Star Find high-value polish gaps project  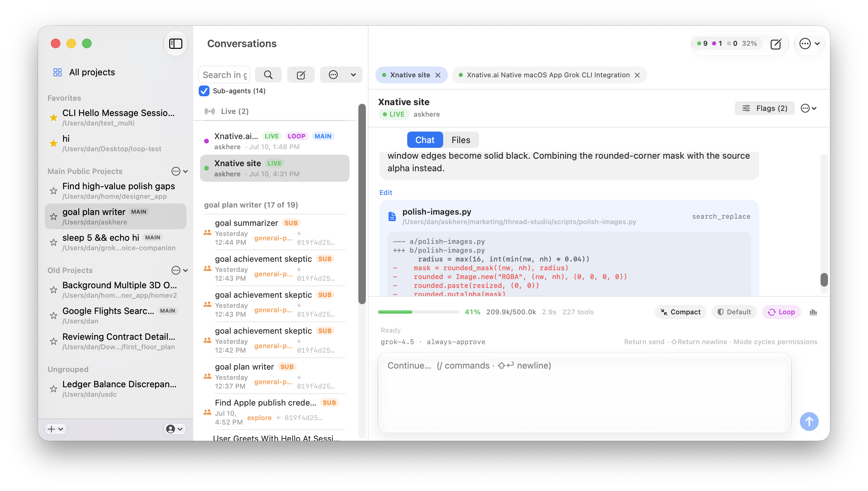tap(53, 191)
